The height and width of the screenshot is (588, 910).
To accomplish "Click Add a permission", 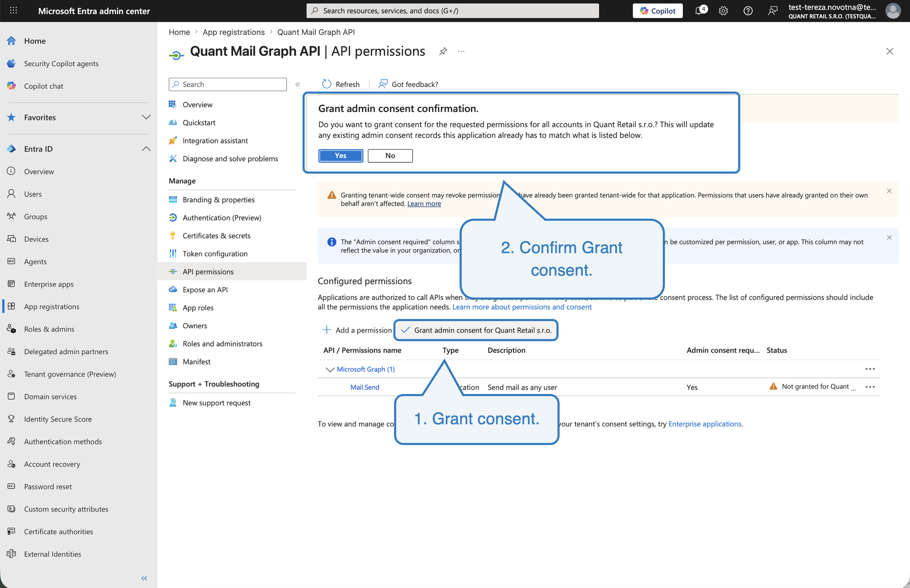I will [357, 330].
